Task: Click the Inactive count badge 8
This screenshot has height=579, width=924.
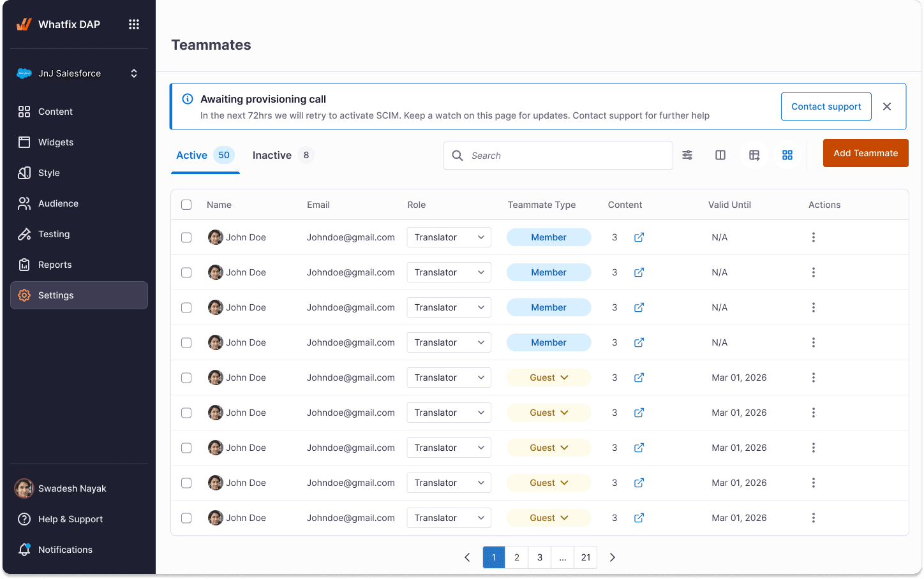Action: 306,155
